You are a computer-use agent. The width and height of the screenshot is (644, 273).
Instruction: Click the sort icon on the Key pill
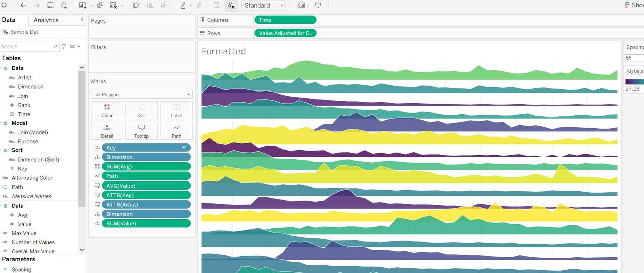184,148
